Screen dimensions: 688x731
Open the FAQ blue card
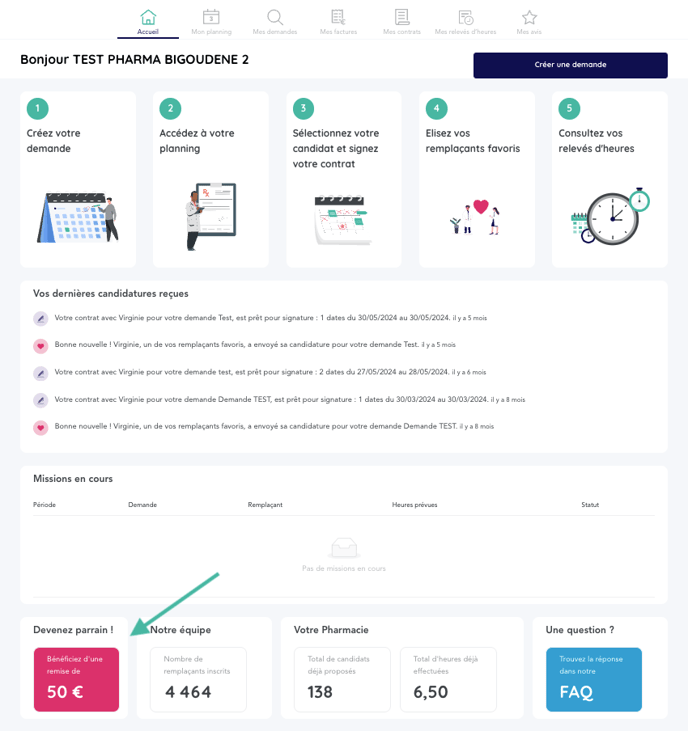coord(593,679)
